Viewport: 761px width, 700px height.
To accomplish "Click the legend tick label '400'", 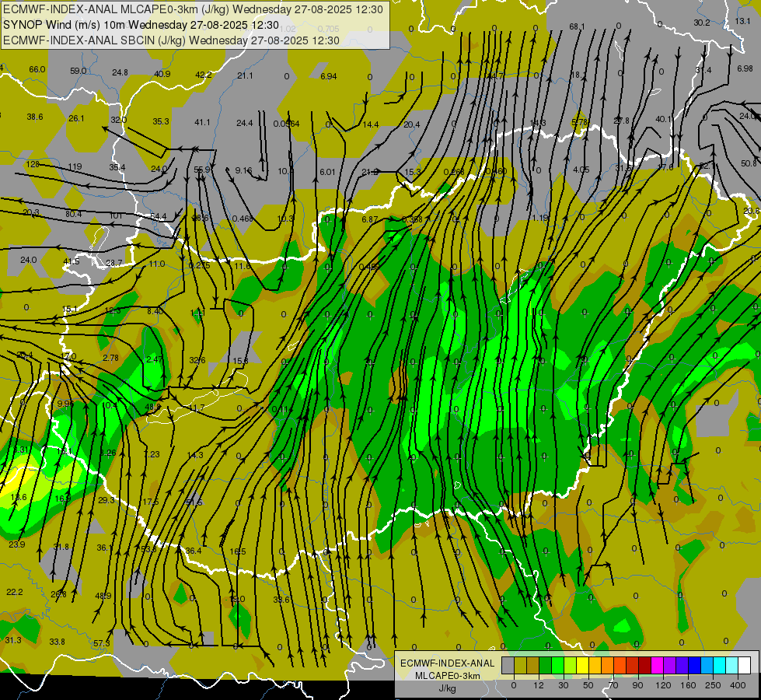I will click(738, 685).
